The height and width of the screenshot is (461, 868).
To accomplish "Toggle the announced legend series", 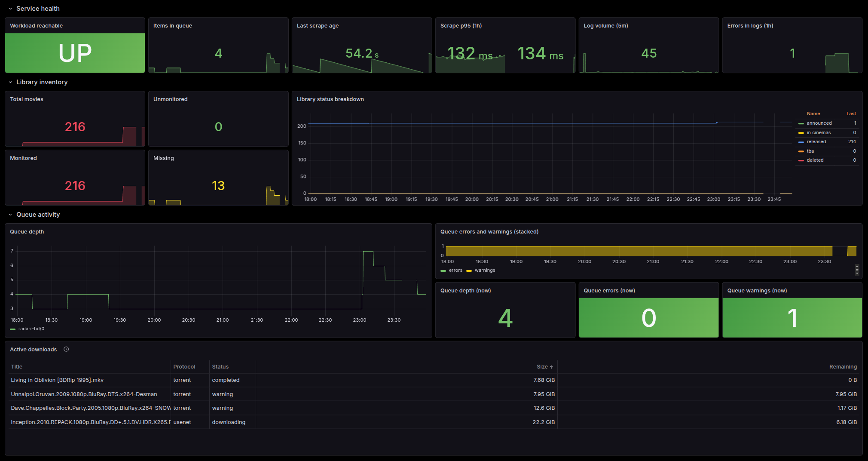I will tap(819, 123).
